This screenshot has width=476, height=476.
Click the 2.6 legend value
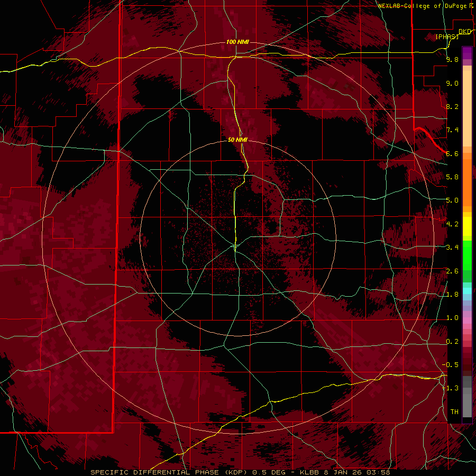[452, 271]
